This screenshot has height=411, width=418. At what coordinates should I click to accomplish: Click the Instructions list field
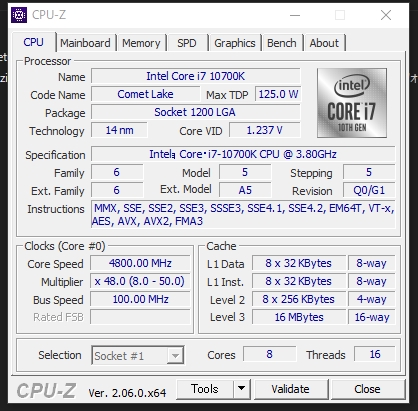pos(243,215)
